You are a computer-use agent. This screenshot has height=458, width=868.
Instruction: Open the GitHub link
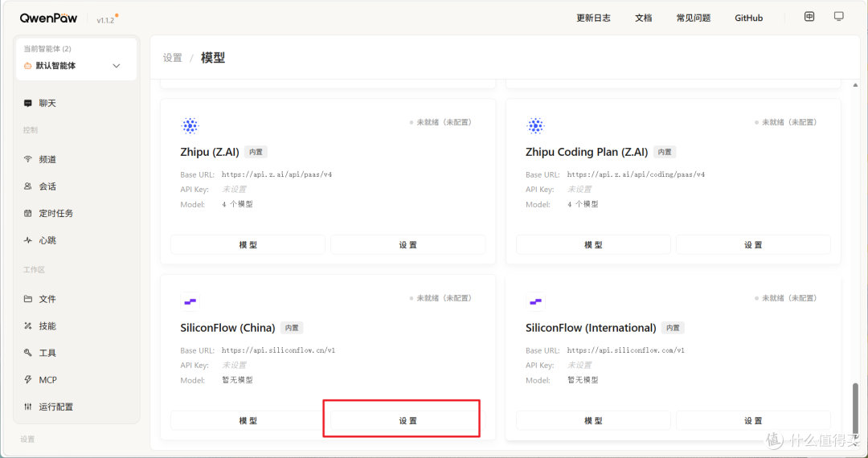(x=749, y=18)
